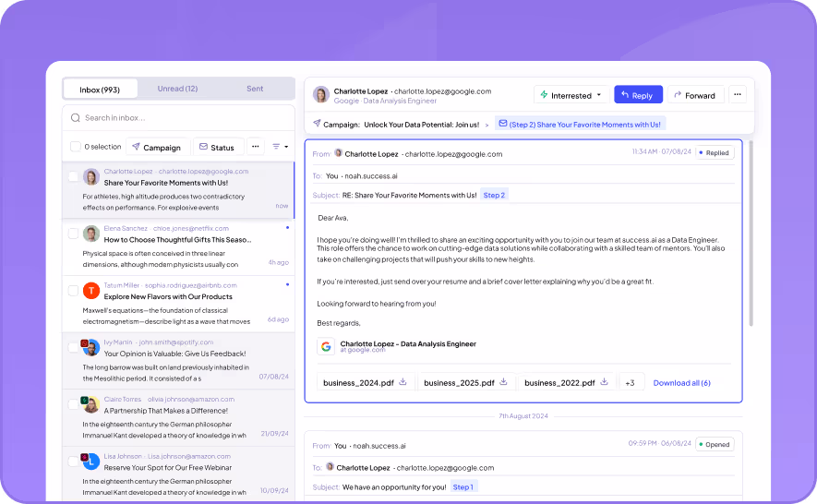Click the Step 2 tag in subject line
This screenshot has height=504, width=817.
(x=494, y=195)
